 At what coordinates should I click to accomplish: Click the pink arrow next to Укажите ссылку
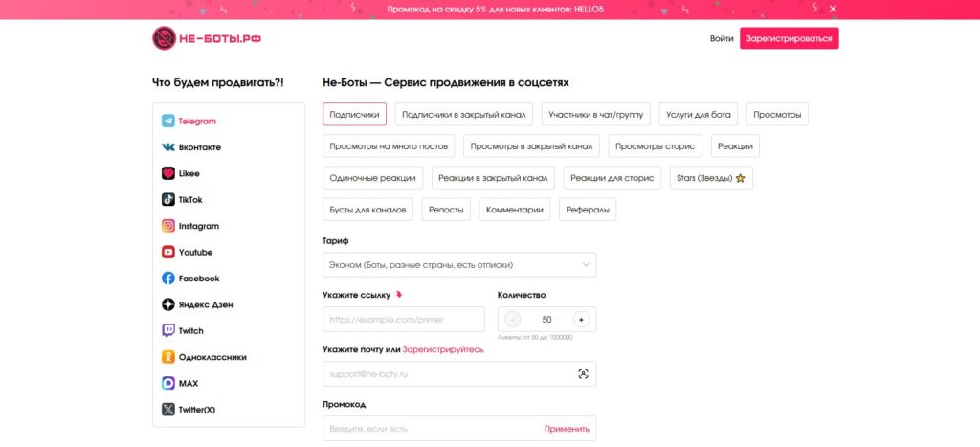pos(399,295)
